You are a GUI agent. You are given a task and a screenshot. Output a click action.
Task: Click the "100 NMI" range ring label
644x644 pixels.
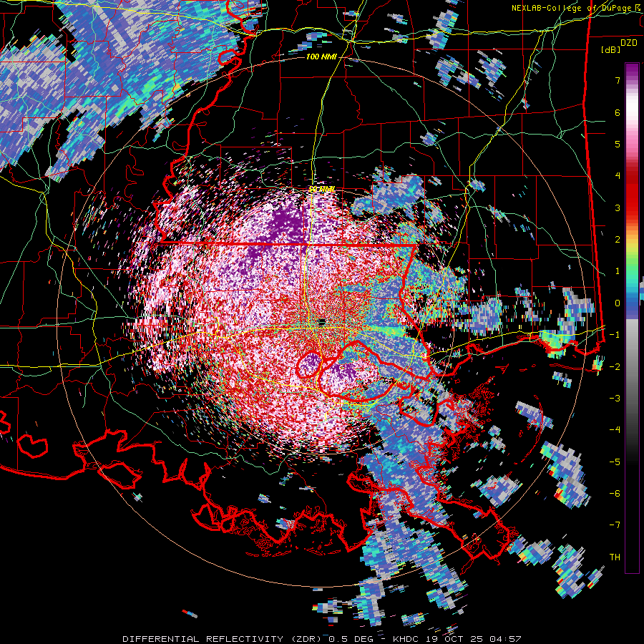click(x=321, y=57)
